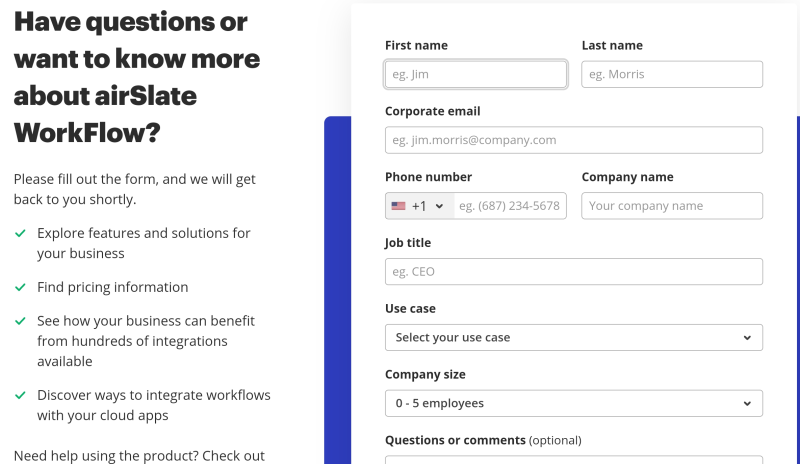Focus the Job title field eg. CEO

(x=574, y=272)
